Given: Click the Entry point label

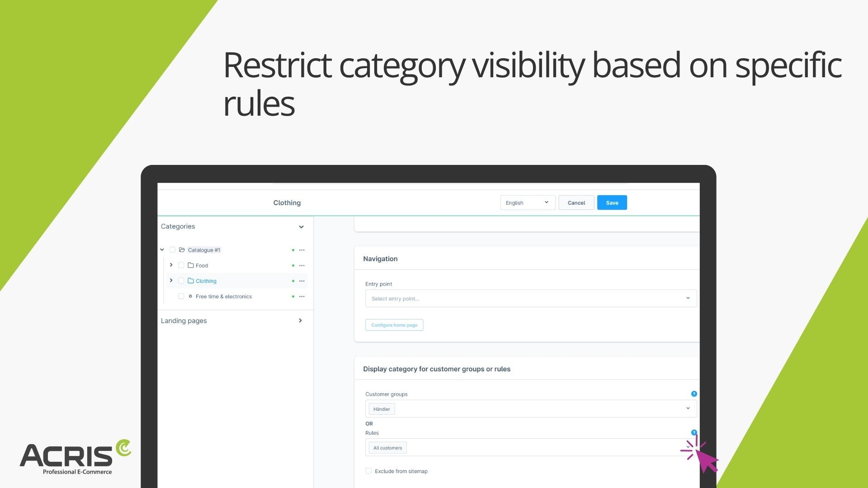Looking at the screenshot, I should (x=378, y=284).
